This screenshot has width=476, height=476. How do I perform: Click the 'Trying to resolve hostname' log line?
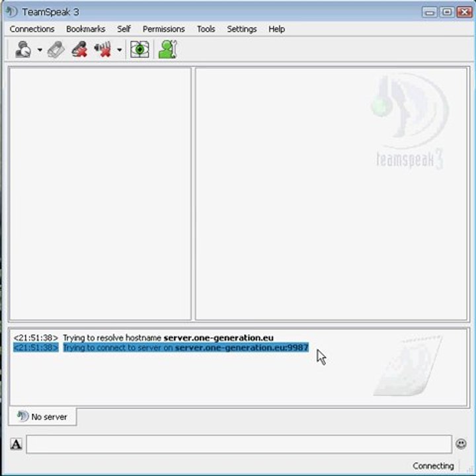pos(143,338)
